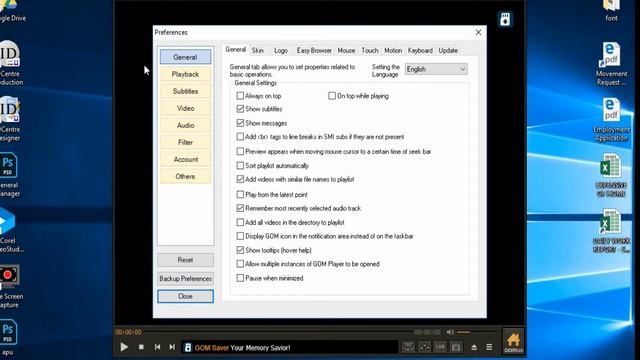Screen dimensions: 640x360
Task: Enable Pause when minimized checkbox
Action: (240, 278)
